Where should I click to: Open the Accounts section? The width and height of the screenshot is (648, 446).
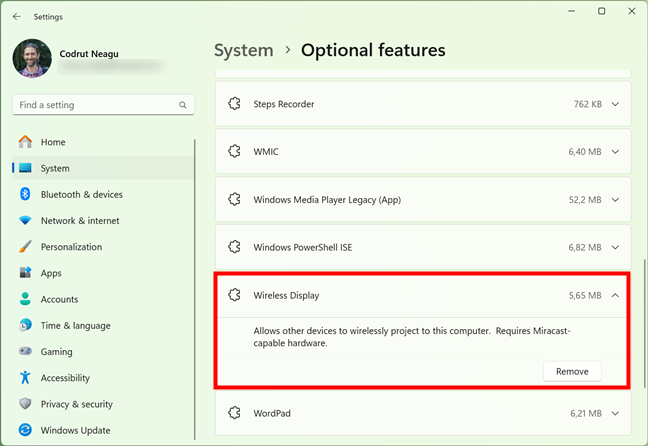coord(103,299)
